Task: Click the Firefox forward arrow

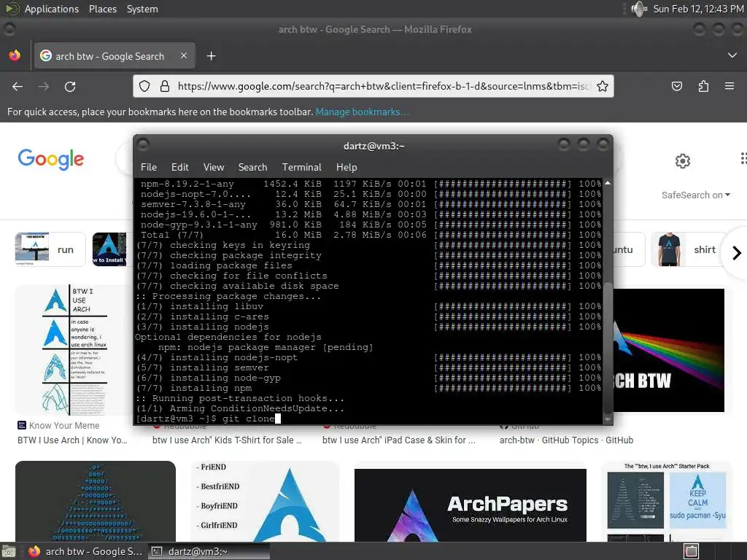Action: [43, 86]
